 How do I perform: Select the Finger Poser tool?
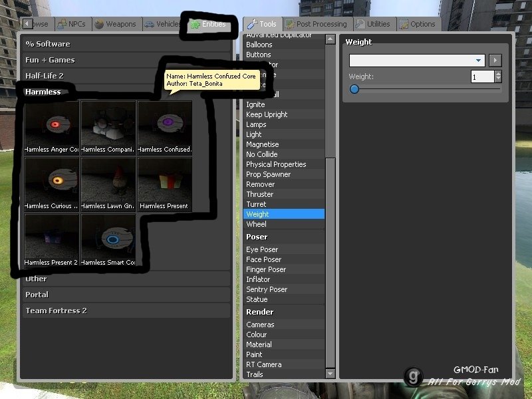(x=284, y=269)
